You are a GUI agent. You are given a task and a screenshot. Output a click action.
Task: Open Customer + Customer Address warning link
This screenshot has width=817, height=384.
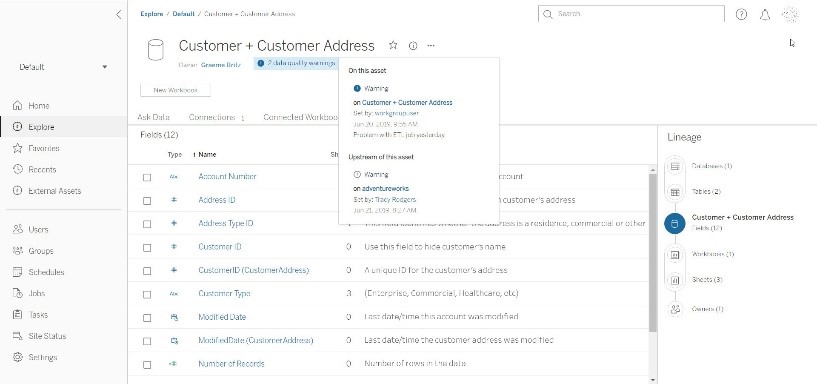coord(407,103)
